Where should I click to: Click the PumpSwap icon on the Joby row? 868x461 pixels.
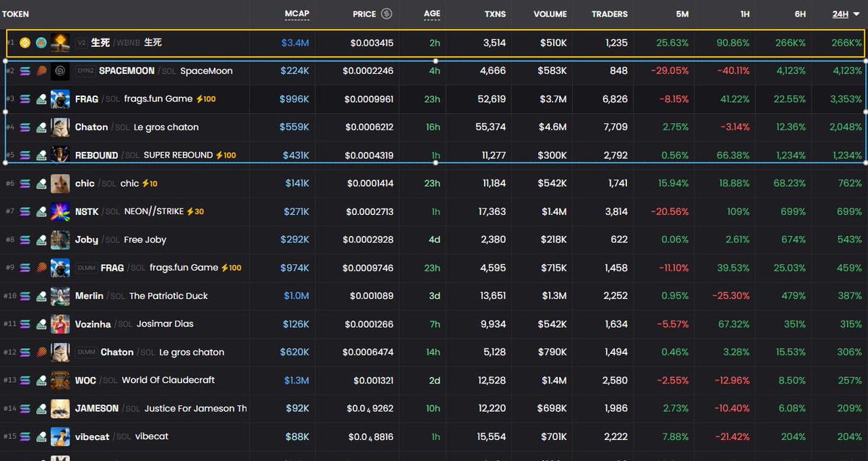41,240
